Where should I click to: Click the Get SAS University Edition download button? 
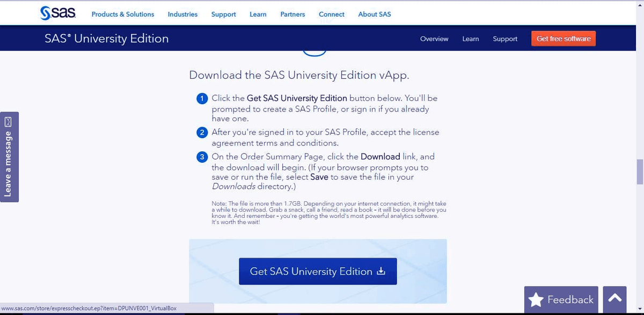(x=318, y=272)
